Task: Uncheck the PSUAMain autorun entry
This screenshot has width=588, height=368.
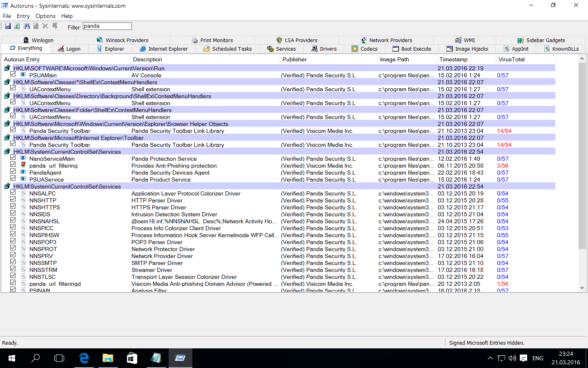Action: point(13,75)
